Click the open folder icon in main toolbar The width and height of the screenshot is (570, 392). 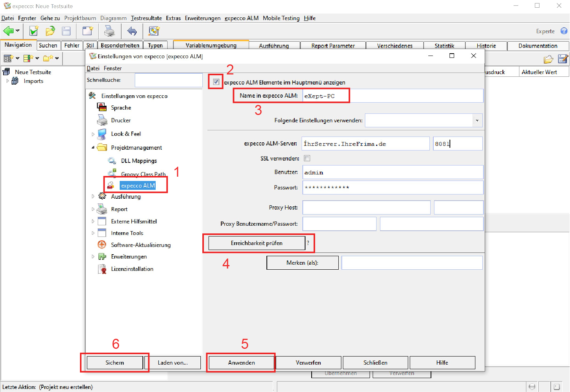click(x=50, y=31)
